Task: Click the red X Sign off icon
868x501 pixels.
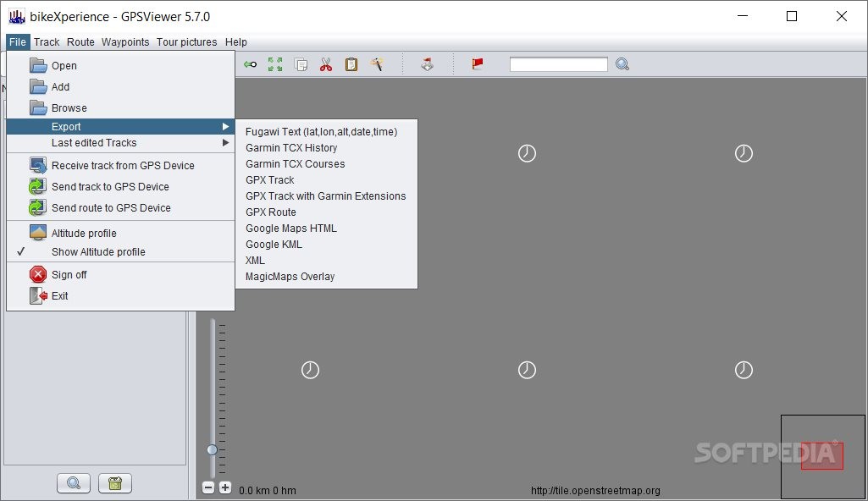Action: click(x=38, y=274)
